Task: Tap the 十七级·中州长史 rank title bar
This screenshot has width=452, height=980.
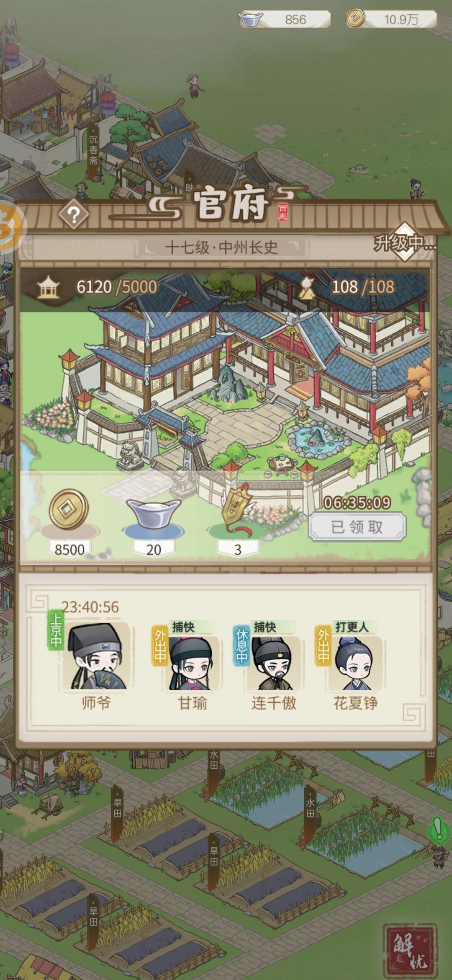Action: click(222, 248)
